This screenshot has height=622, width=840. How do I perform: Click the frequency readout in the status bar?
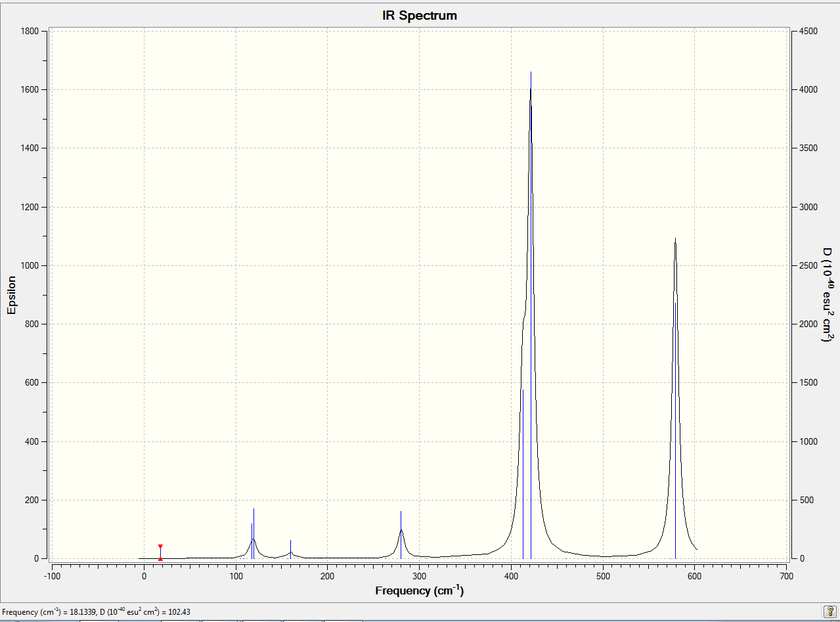tap(97, 611)
